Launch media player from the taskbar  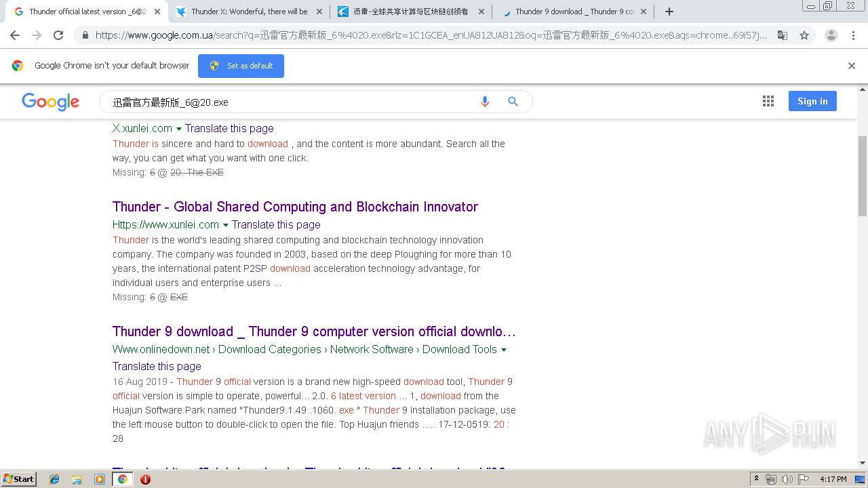click(100, 479)
